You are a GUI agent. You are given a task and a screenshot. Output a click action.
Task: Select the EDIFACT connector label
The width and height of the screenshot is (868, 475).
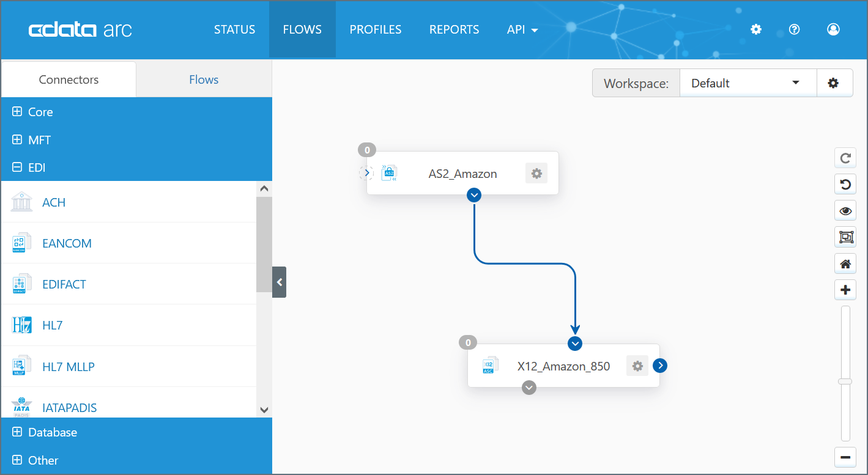[x=64, y=284]
